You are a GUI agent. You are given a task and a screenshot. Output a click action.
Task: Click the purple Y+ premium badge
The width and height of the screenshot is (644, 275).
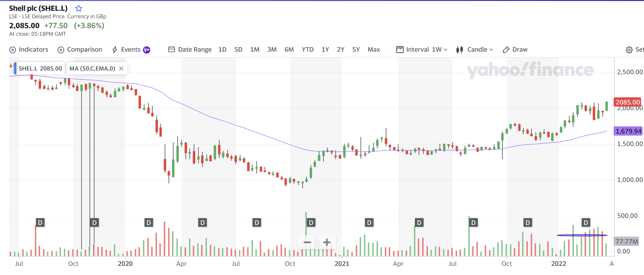[x=147, y=50]
